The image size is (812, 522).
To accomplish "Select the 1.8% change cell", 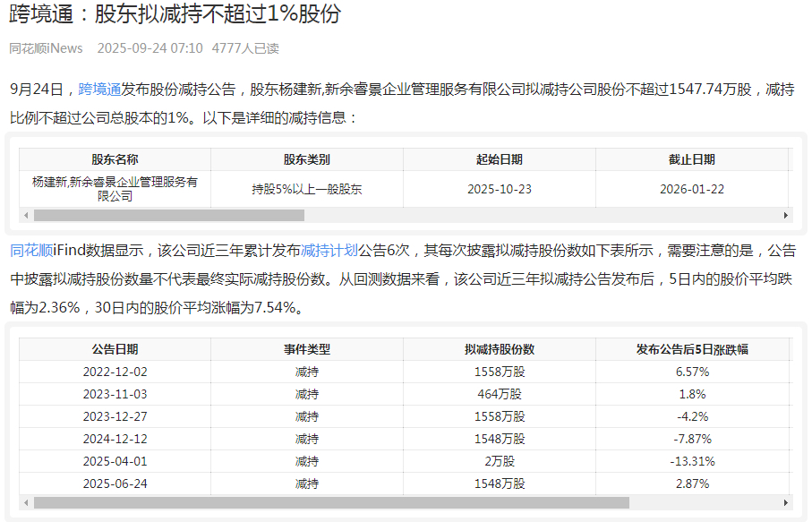I will coord(692,394).
